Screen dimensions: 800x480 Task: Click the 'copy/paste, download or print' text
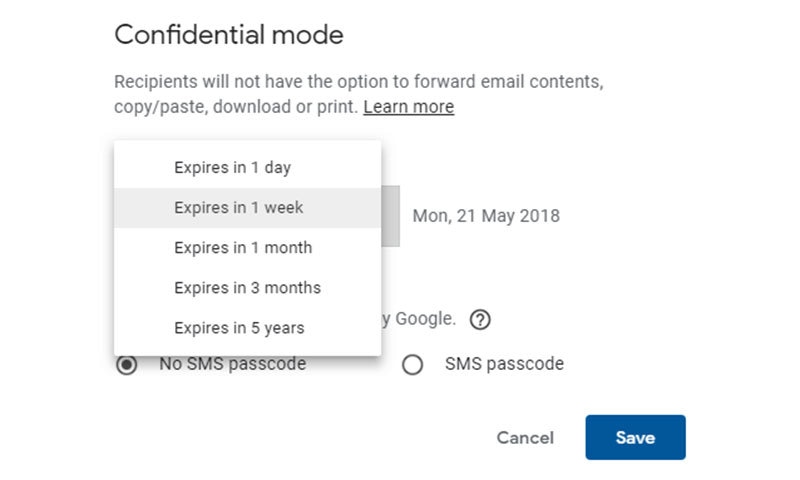[x=236, y=107]
